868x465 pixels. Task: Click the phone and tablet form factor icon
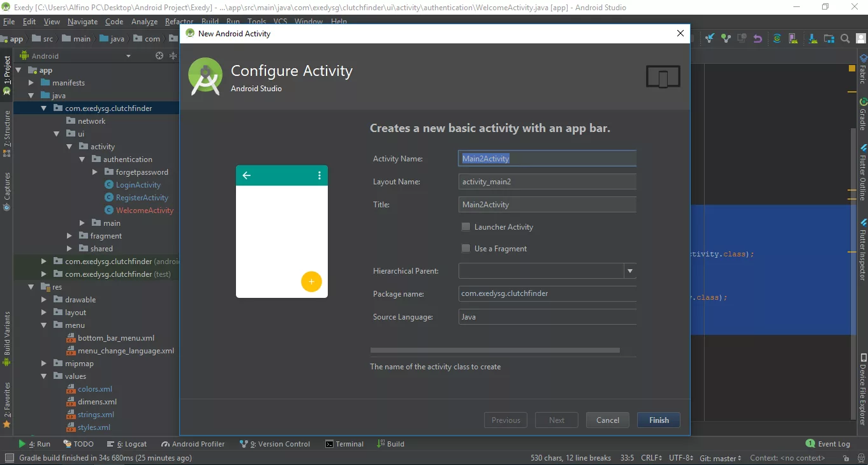(663, 77)
